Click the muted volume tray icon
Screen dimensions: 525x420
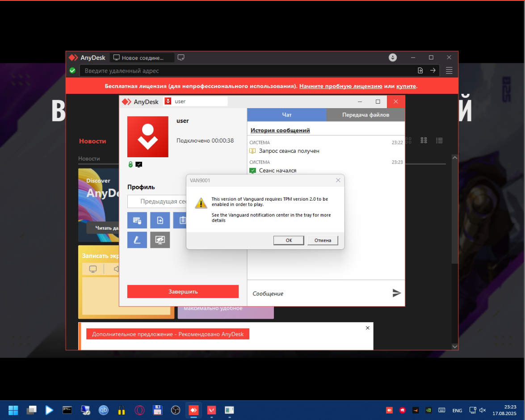tap(483, 410)
